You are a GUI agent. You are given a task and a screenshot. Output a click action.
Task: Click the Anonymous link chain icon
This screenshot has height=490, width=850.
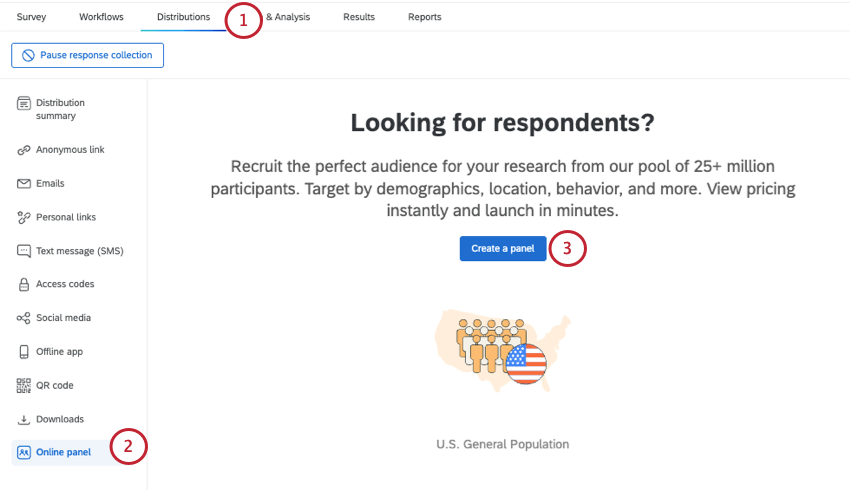click(24, 150)
